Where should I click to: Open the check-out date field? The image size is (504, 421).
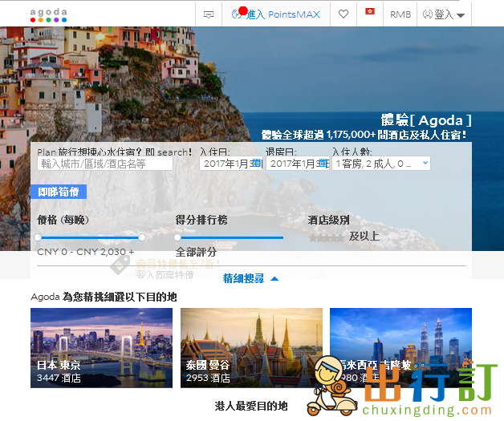(298, 164)
